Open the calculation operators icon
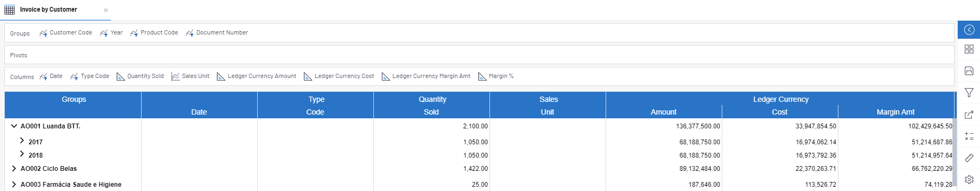Image resolution: width=980 pixels, height=191 pixels. (x=969, y=136)
